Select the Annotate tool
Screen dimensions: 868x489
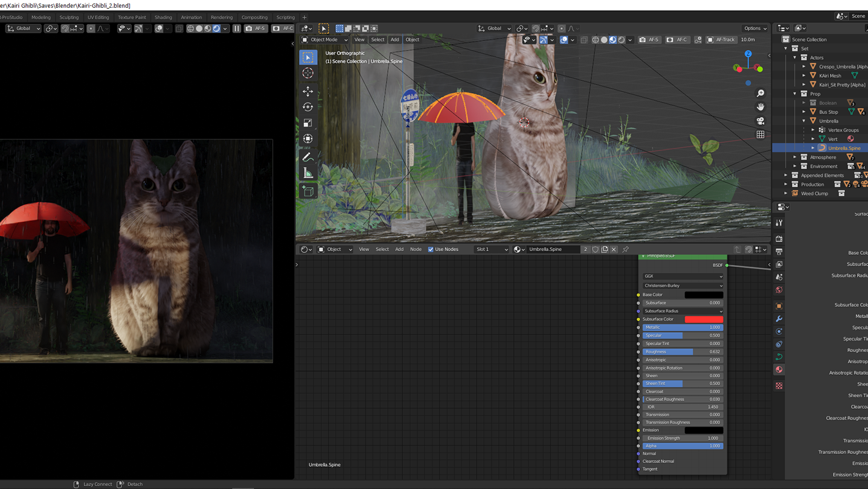(x=308, y=157)
